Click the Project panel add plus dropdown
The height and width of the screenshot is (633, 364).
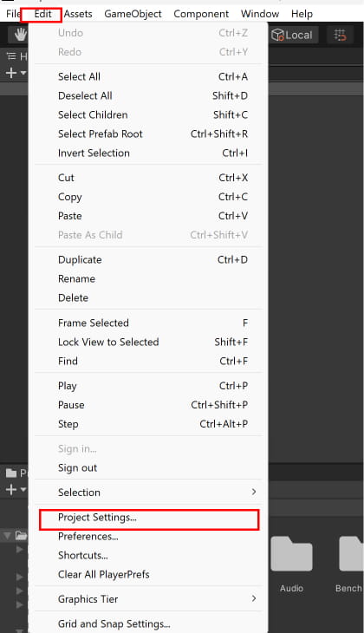point(16,490)
